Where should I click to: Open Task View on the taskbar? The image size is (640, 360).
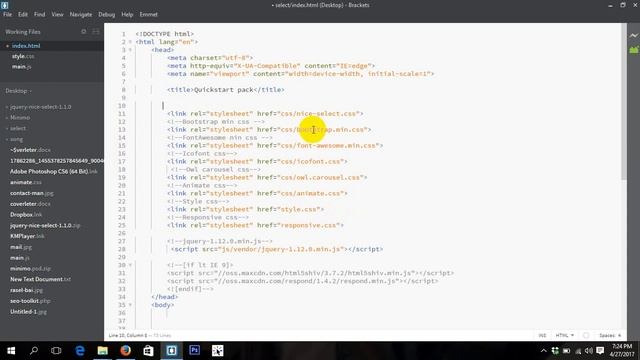pos(56,351)
